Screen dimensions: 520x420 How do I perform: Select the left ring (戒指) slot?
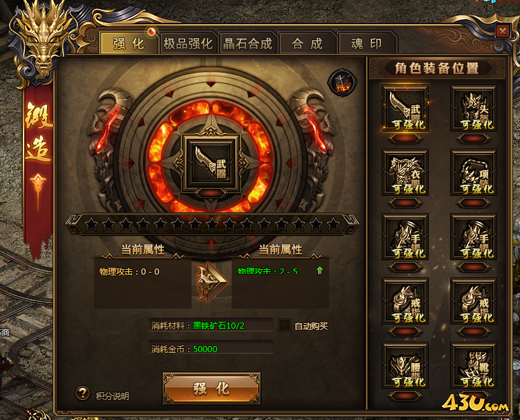point(405,301)
